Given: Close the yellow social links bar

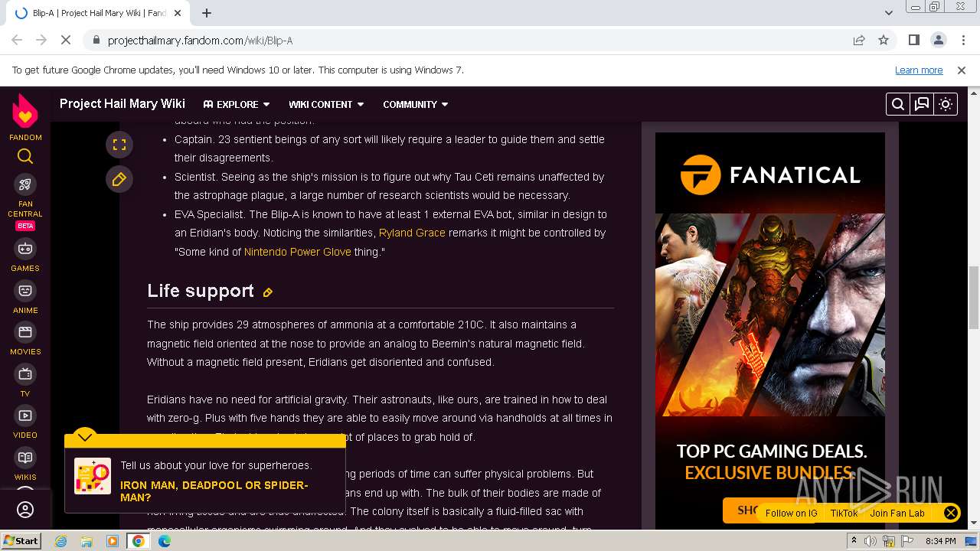Looking at the screenshot, I should tap(950, 513).
